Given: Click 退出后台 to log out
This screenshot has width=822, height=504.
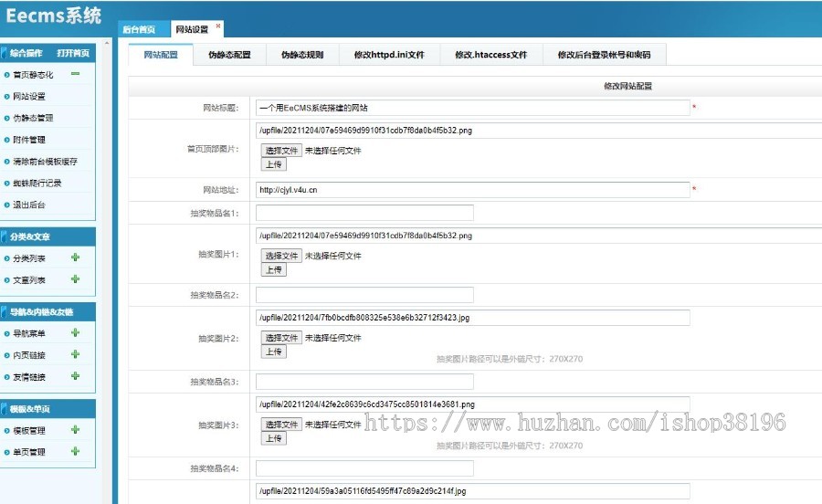Looking at the screenshot, I should [x=29, y=205].
